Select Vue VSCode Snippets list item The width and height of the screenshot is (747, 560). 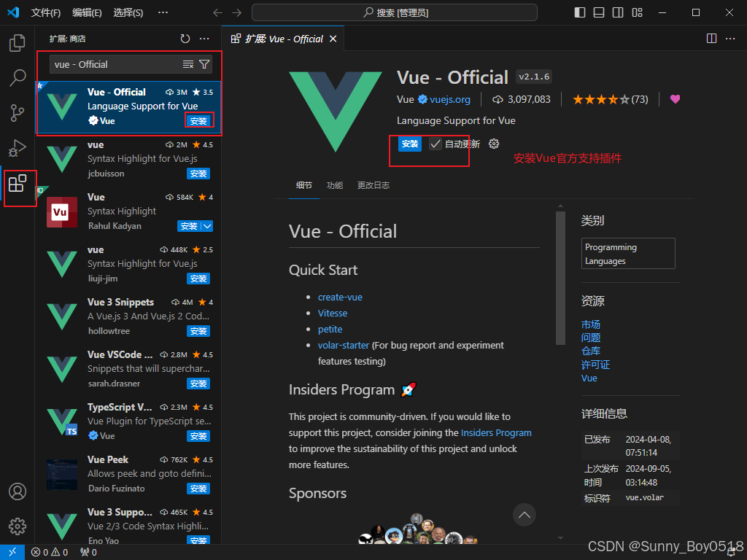(128, 370)
